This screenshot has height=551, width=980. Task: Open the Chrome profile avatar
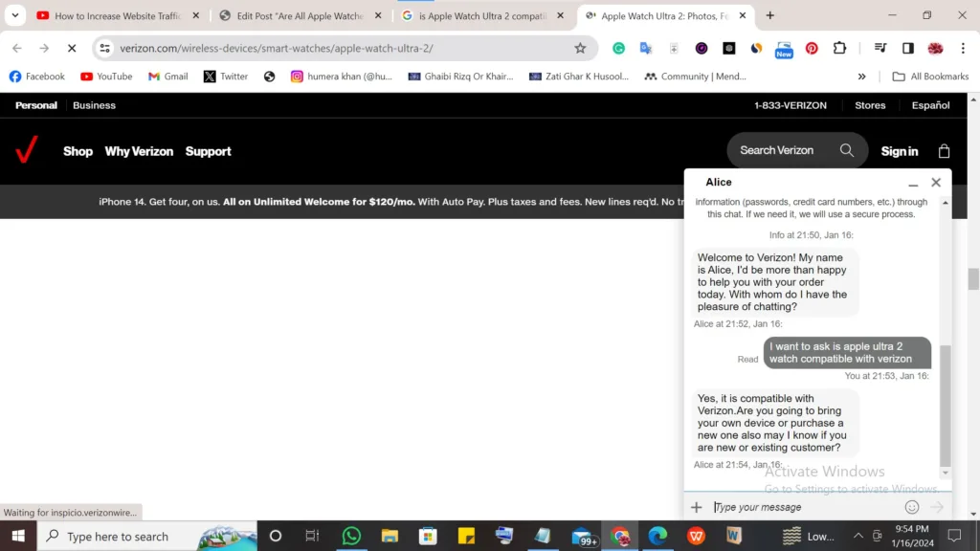[936, 48]
